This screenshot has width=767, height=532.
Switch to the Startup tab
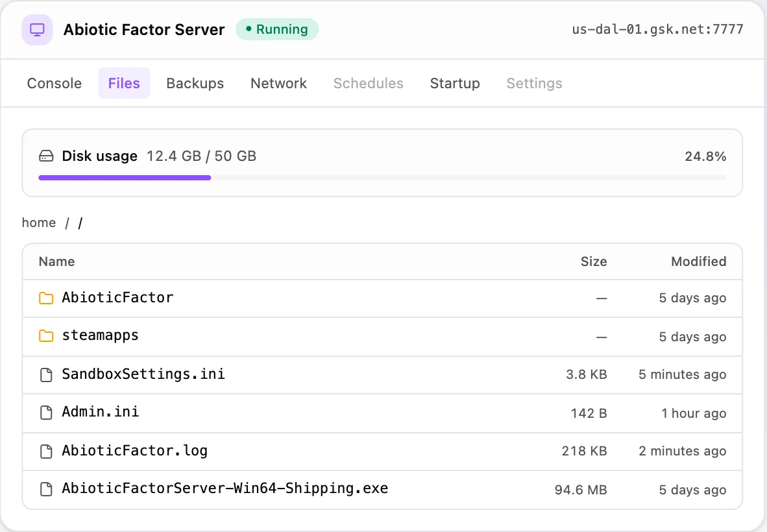pyautogui.click(x=455, y=83)
